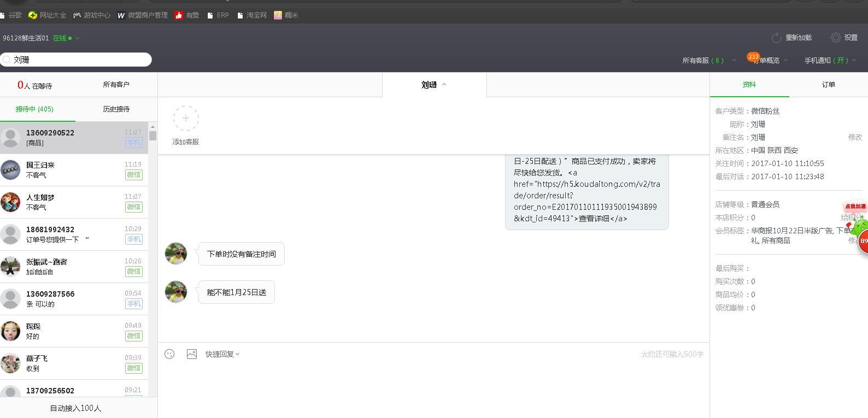Click the add customer service plus icon

point(186,118)
